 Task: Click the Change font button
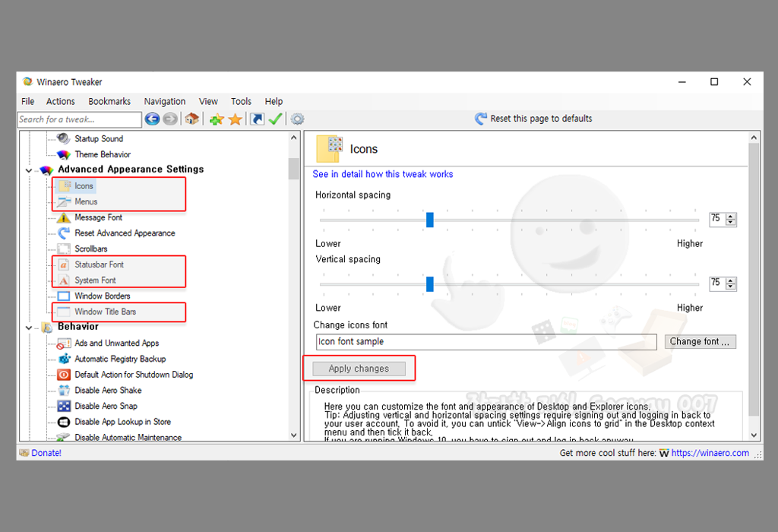pyautogui.click(x=700, y=341)
